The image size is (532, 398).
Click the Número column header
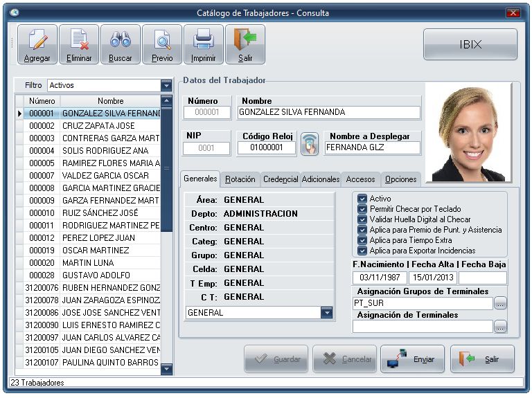42,101
